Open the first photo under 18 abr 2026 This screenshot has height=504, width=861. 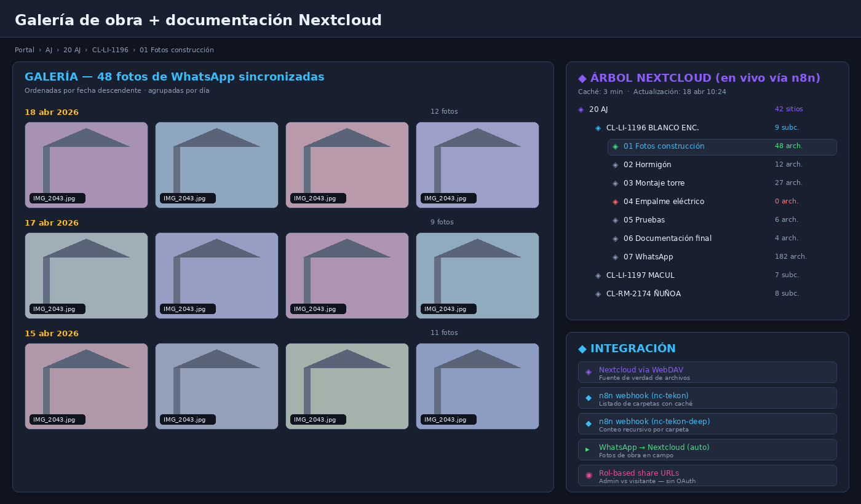(x=86, y=165)
